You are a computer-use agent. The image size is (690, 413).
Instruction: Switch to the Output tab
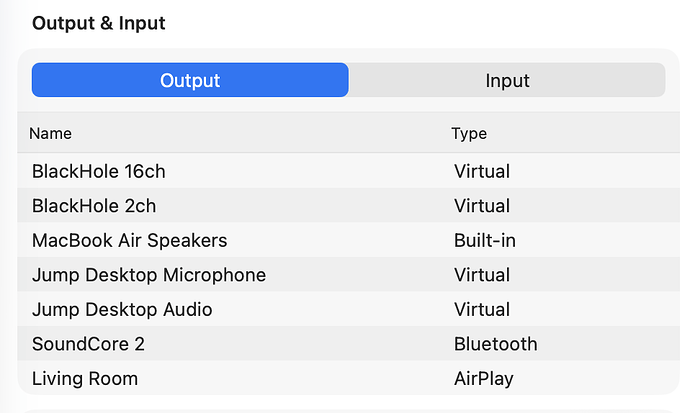190,81
